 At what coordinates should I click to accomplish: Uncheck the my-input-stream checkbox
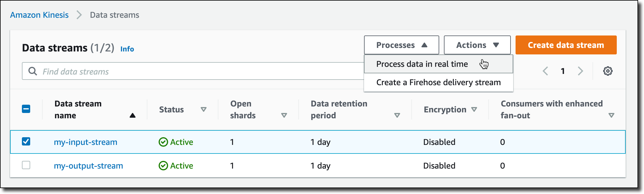[26, 141]
